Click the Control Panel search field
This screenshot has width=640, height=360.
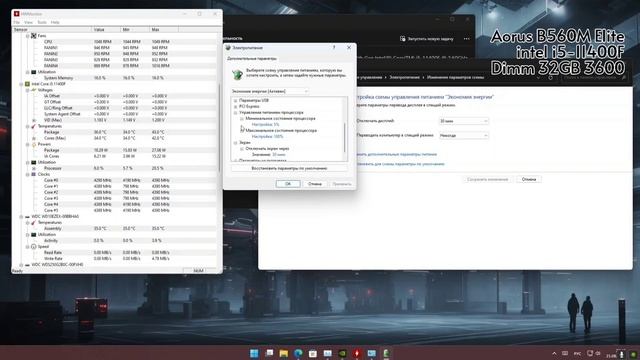(594, 77)
